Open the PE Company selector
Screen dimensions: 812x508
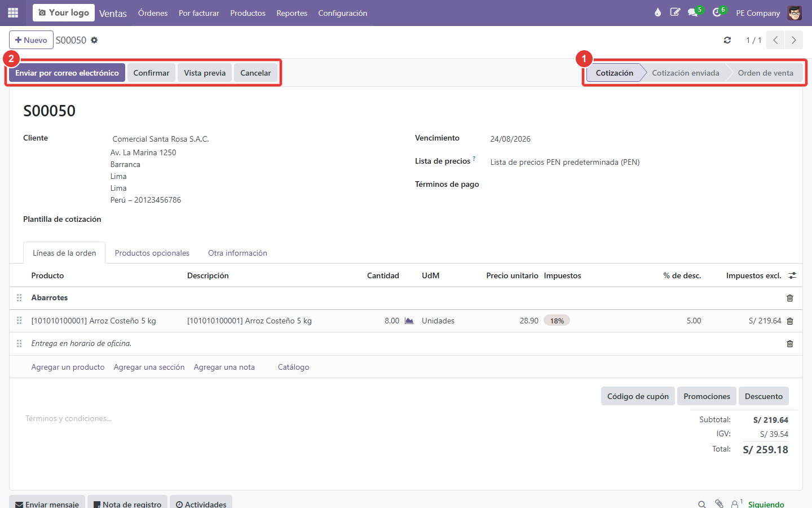pyautogui.click(x=758, y=13)
